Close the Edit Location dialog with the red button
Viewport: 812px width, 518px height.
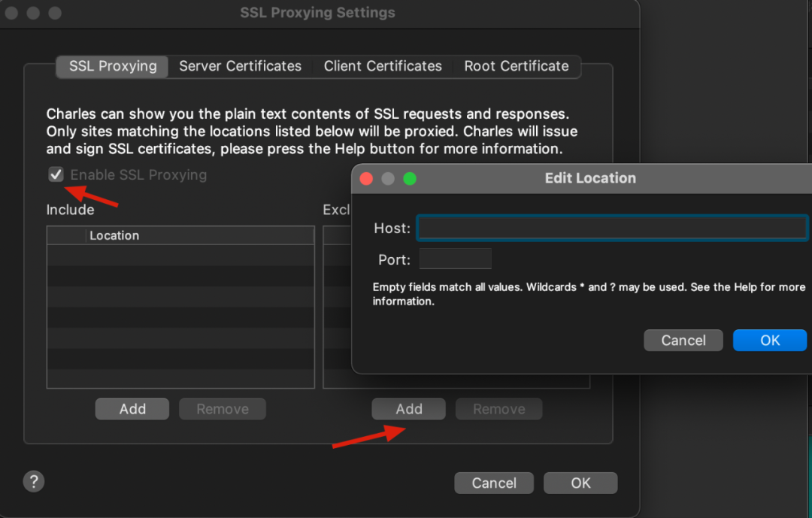pos(367,179)
